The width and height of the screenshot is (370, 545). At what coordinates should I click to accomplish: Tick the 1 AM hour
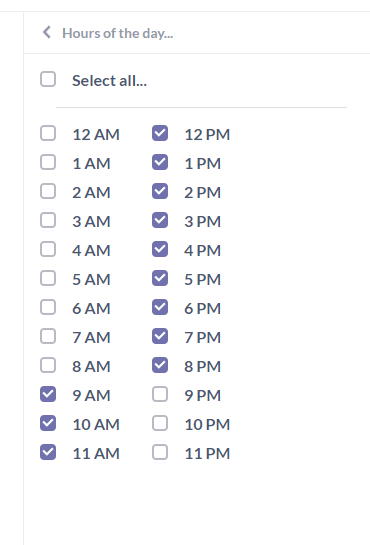48,162
